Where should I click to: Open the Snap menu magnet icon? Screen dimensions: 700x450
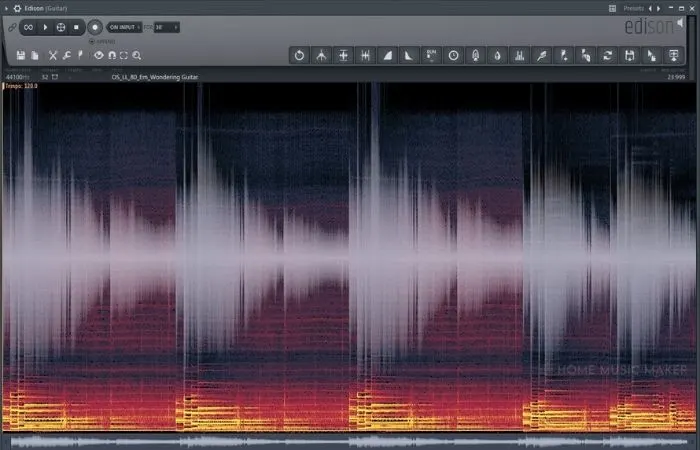point(112,55)
